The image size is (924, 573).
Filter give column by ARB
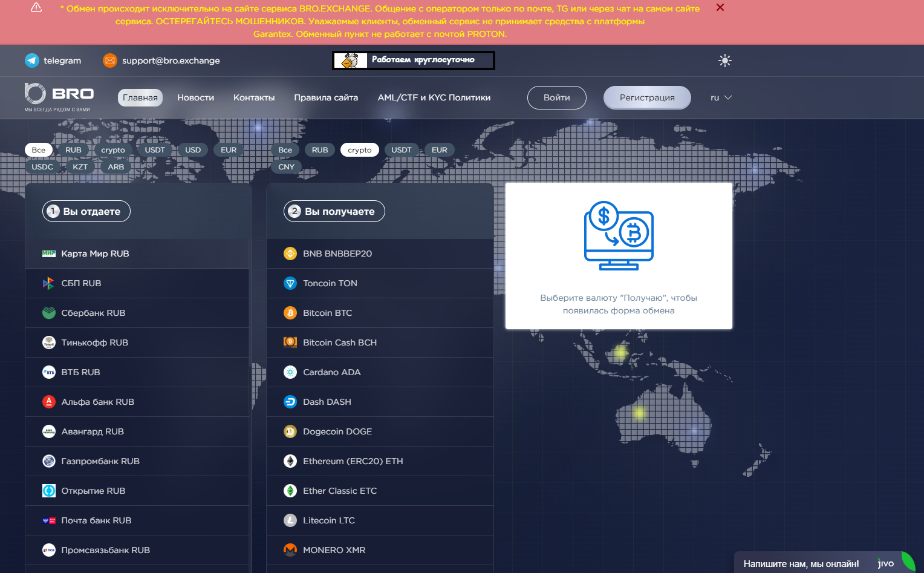[116, 167]
